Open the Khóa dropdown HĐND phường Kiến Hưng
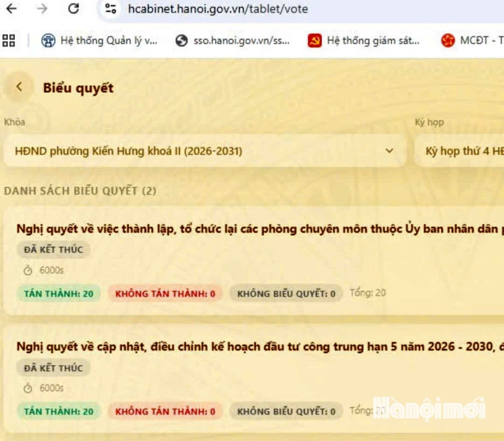This screenshot has width=504, height=441. tap(205, 151)
